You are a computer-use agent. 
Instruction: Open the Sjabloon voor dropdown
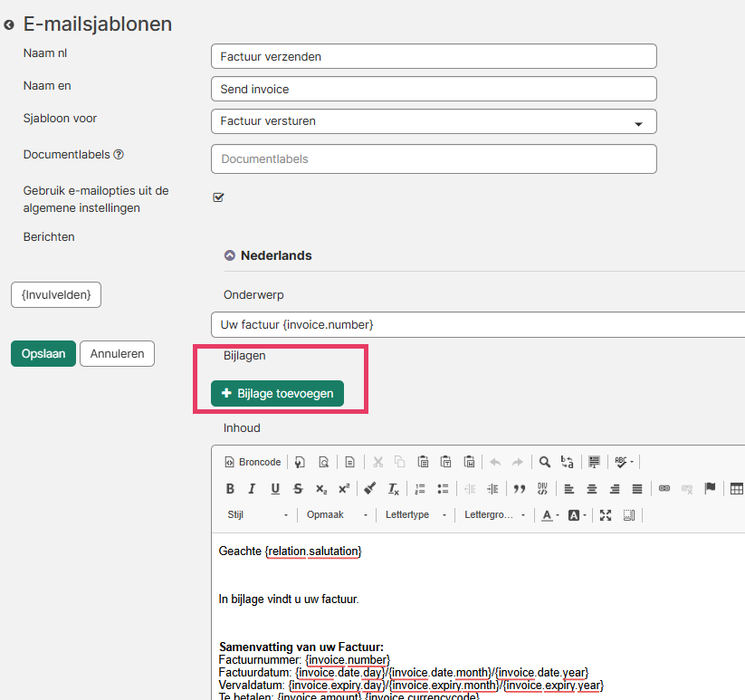point(434,121)
